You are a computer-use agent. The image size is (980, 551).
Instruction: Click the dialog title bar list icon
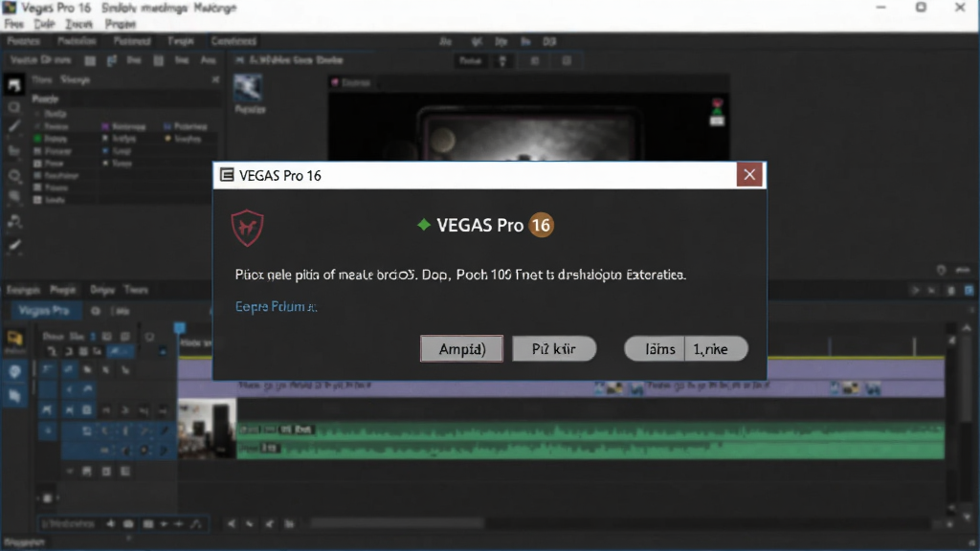click(227, 175)
